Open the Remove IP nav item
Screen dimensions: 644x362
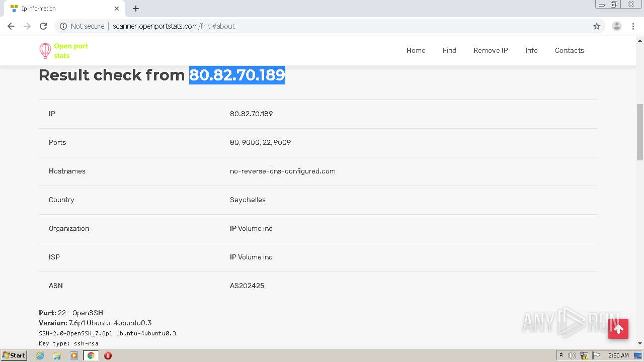coord(491,50)
